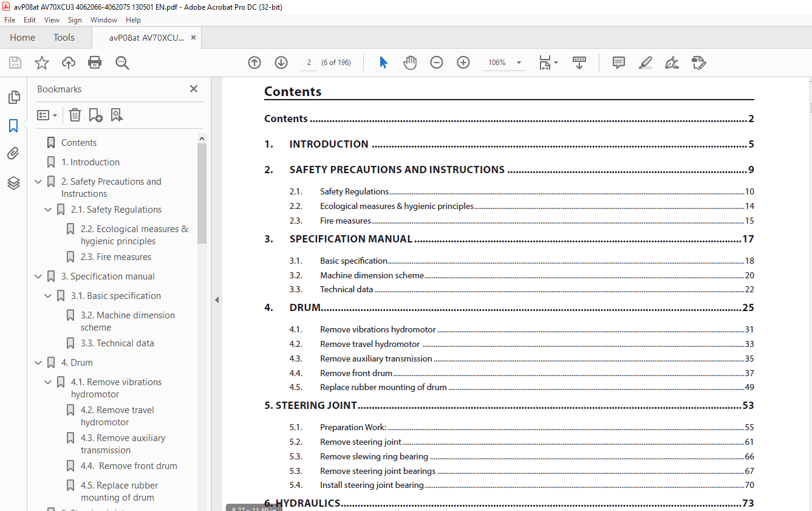Open the Help menu
The height and width of the screenshot is (511, 812).
coord(133,20)
